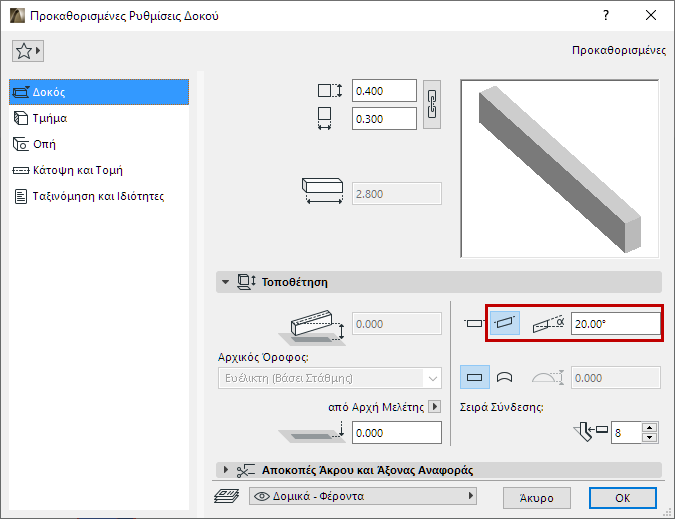Select the horizontal beam option
The height and width of the screenshot is (519, 675).
(474, 323)
